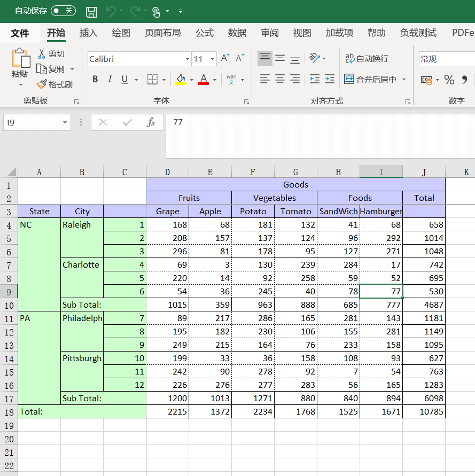This screenshot has height=476, width=475.
Task: Click the decrease indent icon
Action: [315, 79]
